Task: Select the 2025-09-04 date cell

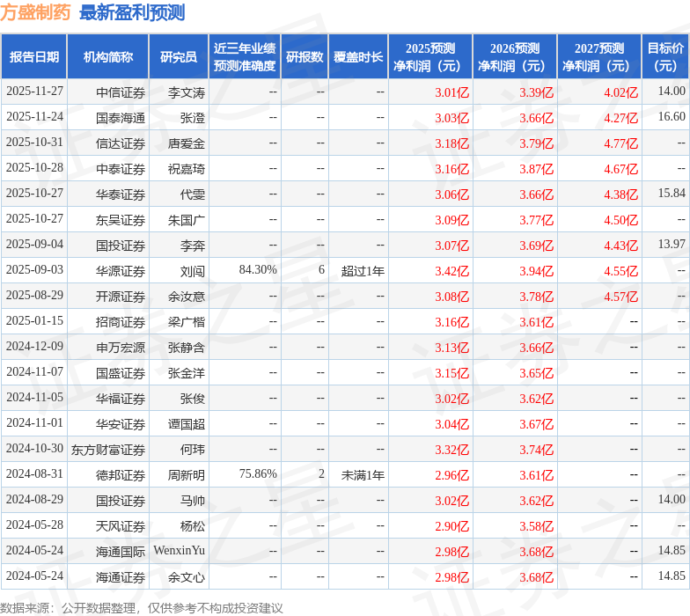Action: pos(34,245)
